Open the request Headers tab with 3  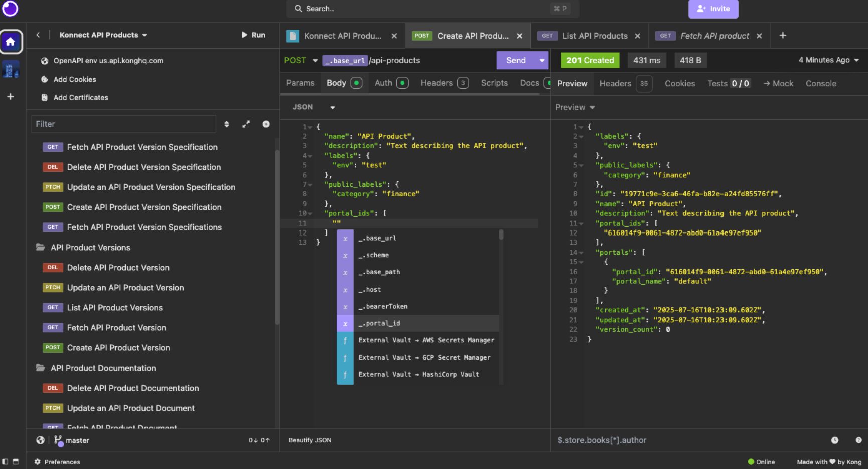[x=445, y=83]
